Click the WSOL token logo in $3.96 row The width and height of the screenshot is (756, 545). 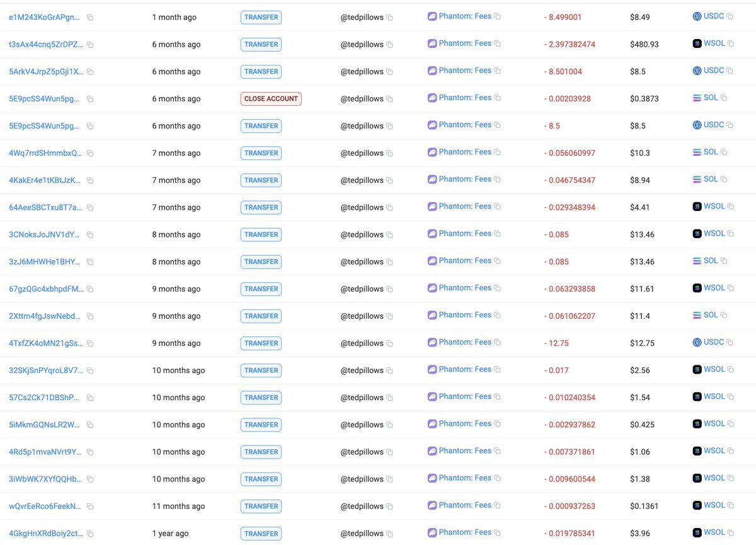pyautogui.click(x=697, y=533)
